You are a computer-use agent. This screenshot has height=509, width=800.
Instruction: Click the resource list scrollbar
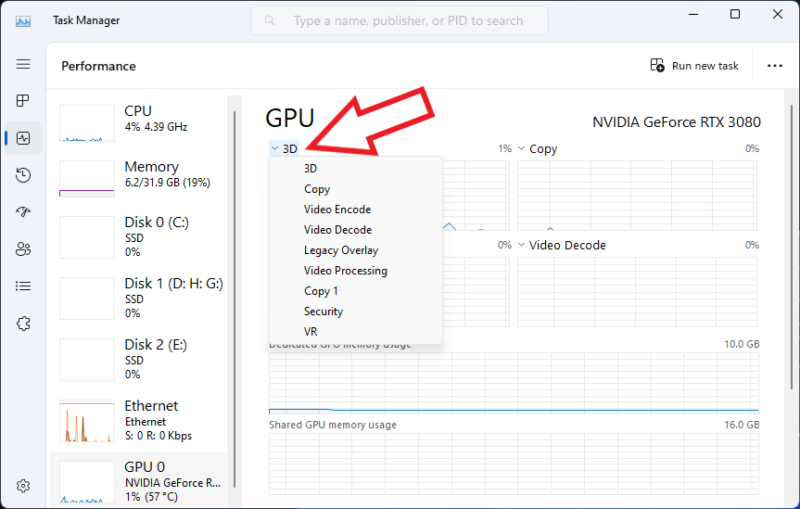coord(235,299)
